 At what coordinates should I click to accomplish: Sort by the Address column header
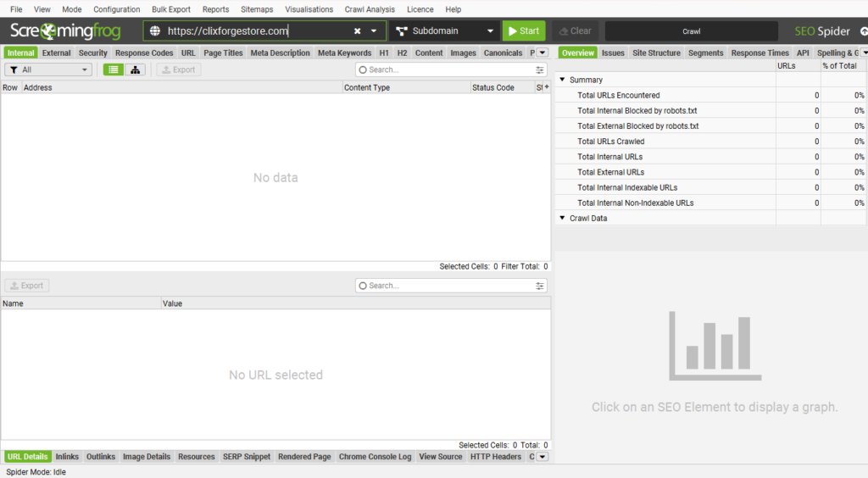click(x=182, y=87)
